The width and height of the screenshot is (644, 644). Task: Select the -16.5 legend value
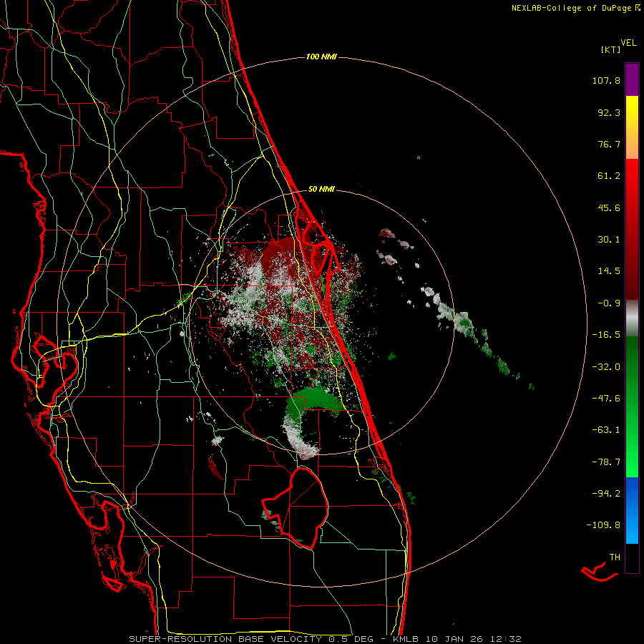606,335
